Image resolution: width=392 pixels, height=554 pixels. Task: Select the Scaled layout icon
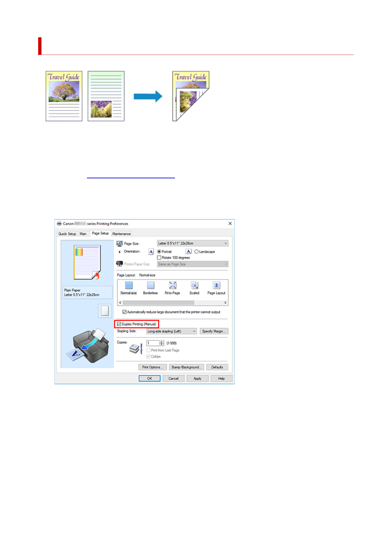pos(194,285)
